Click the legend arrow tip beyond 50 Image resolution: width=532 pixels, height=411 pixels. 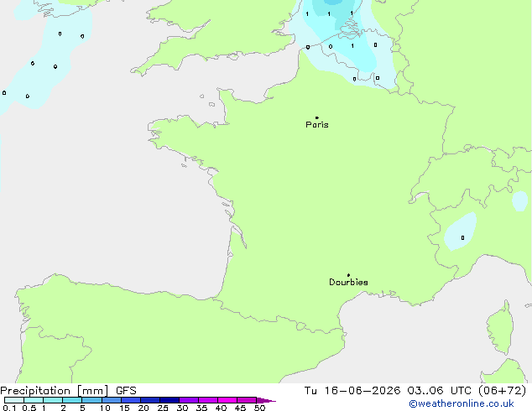click(266, 400)
